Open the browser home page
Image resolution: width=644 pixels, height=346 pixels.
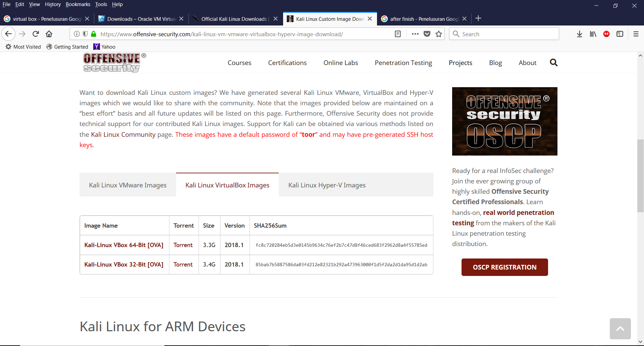[x=49, y=34]
